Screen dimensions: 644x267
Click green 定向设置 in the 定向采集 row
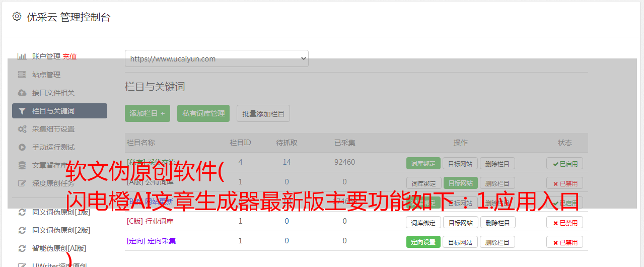coord(423,242)
